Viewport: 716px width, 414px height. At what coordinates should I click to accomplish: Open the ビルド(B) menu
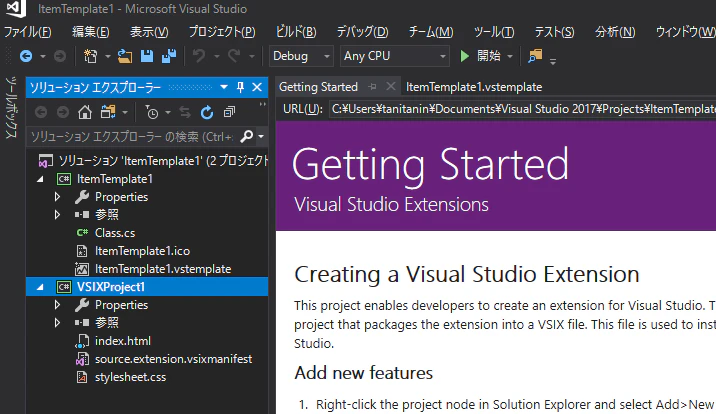point(296,32)
